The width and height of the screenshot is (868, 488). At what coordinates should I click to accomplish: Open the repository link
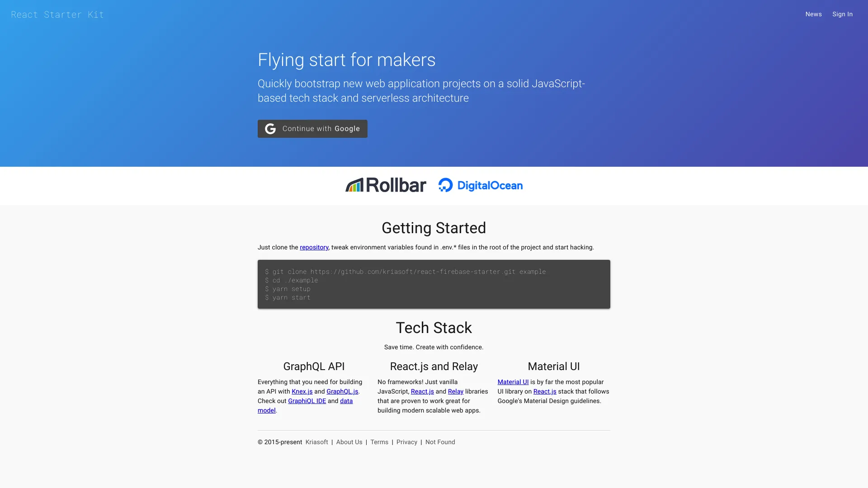point(314,247)
